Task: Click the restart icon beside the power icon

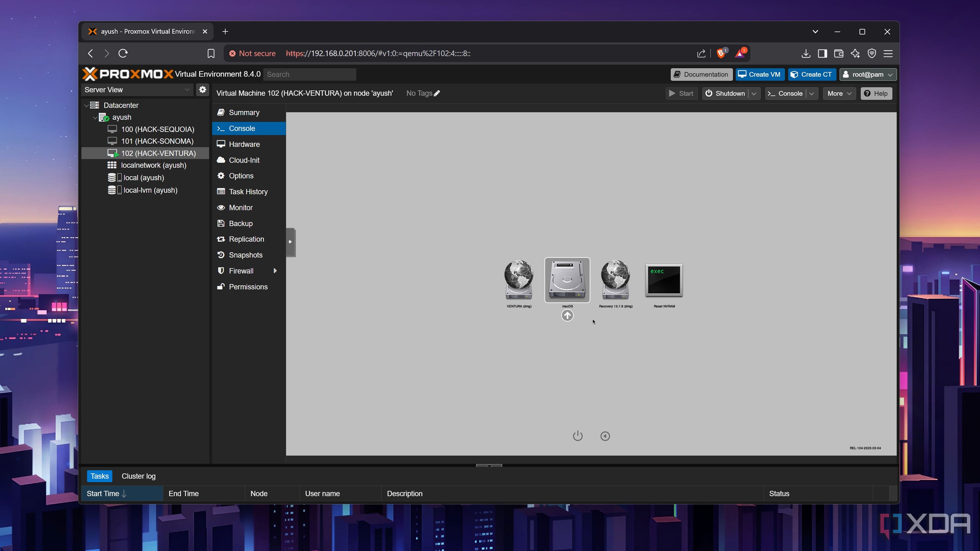Action: 605,436
